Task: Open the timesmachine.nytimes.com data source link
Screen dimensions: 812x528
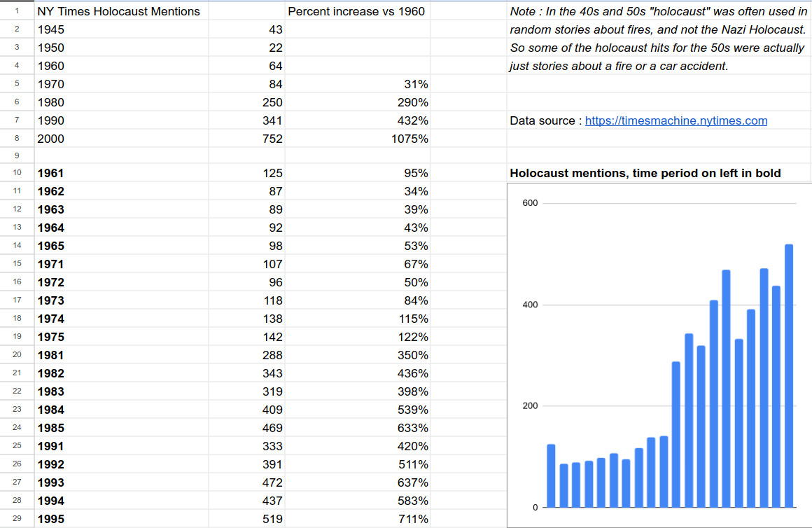Action: [x=675, y=120]
